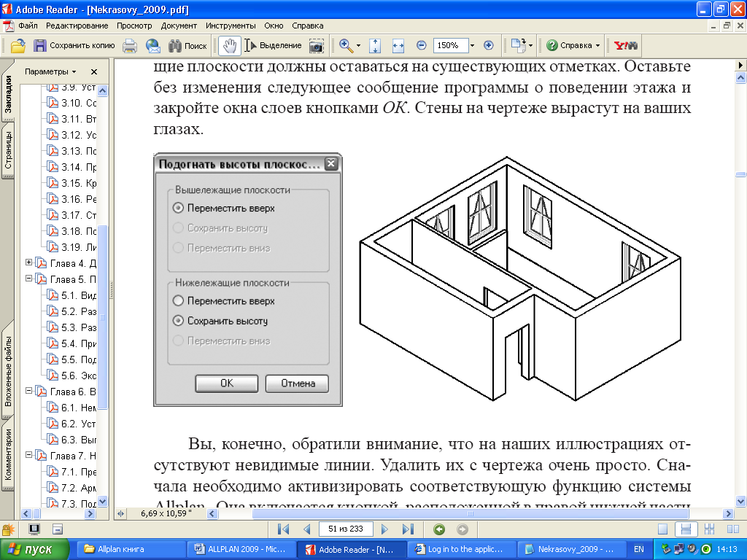
Task: Switch to single page layout
Action: [x=662, y=529]
